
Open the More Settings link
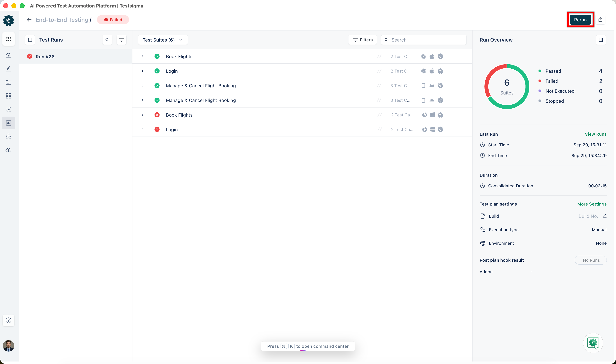[x=592, y=204]
